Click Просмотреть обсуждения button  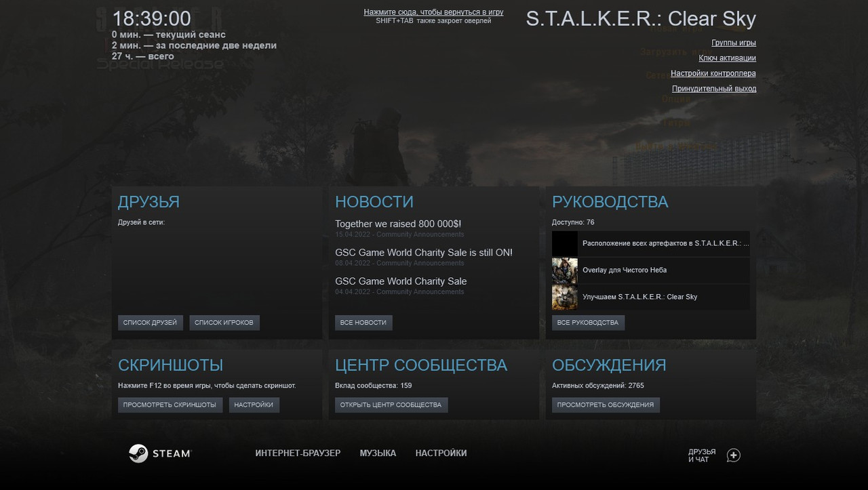click(x=606, y=405)
